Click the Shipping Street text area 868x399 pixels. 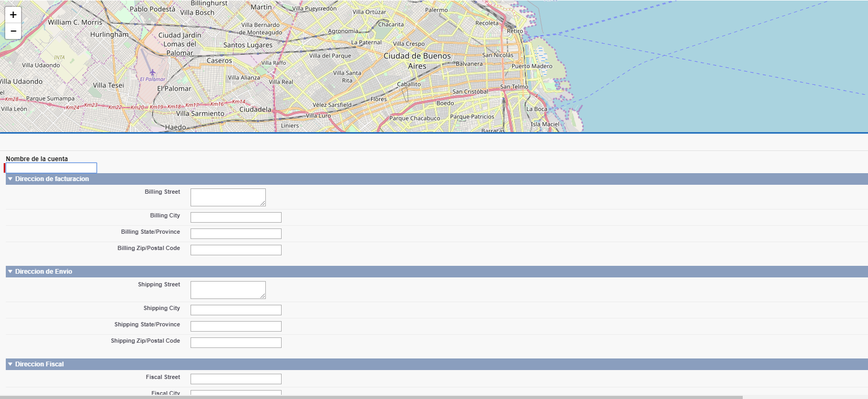[x=228, y=290]
